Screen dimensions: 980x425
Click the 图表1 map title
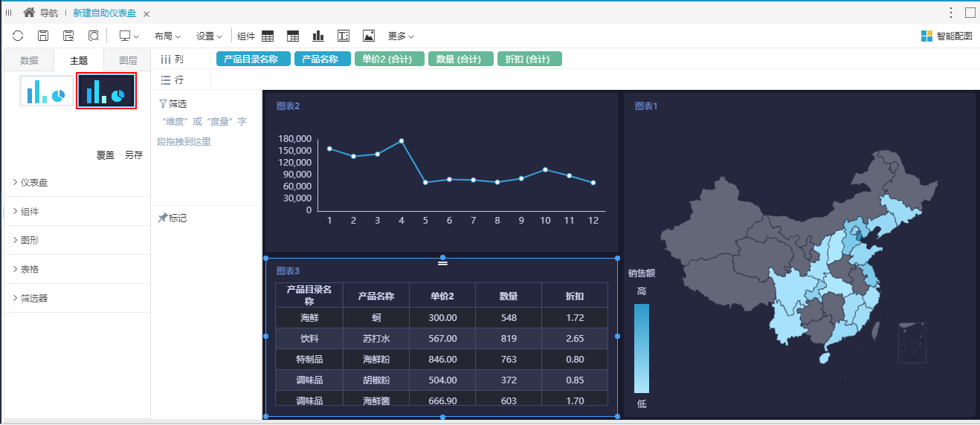(x=646, y=106)
